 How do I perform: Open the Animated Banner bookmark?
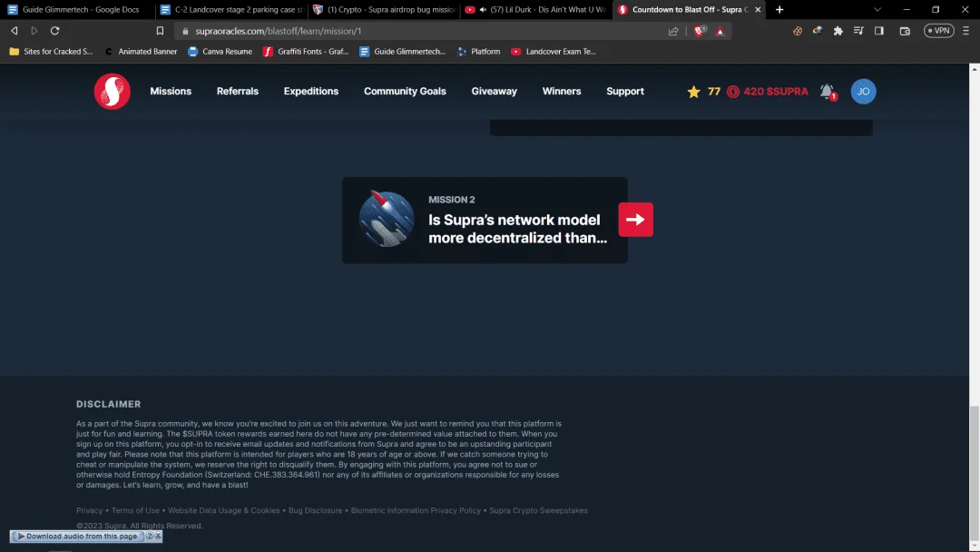click(x=142, y=51)
